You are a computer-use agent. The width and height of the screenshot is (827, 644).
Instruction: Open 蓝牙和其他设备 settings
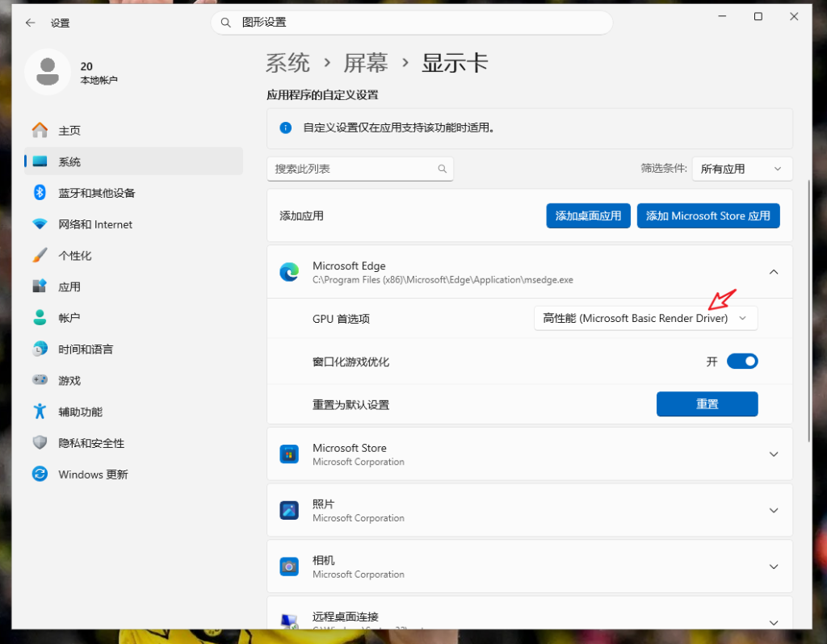pyautogui.click(x=133, y=193)
